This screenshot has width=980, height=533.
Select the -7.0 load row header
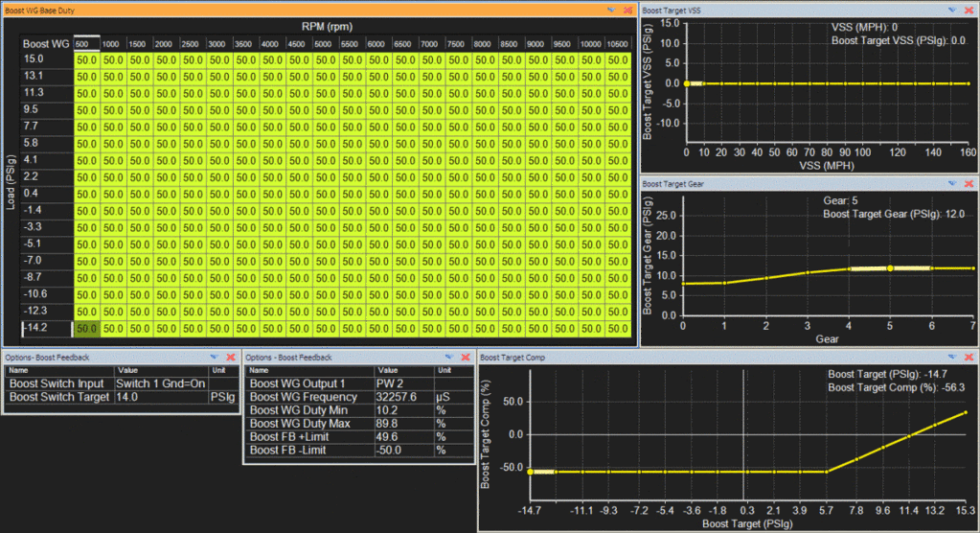tap(47, 260)
